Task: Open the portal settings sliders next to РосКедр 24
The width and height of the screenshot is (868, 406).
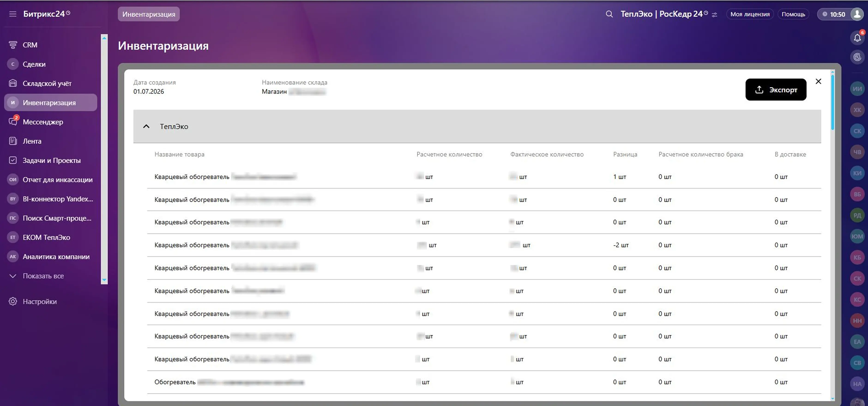Action: click(714, 15)
